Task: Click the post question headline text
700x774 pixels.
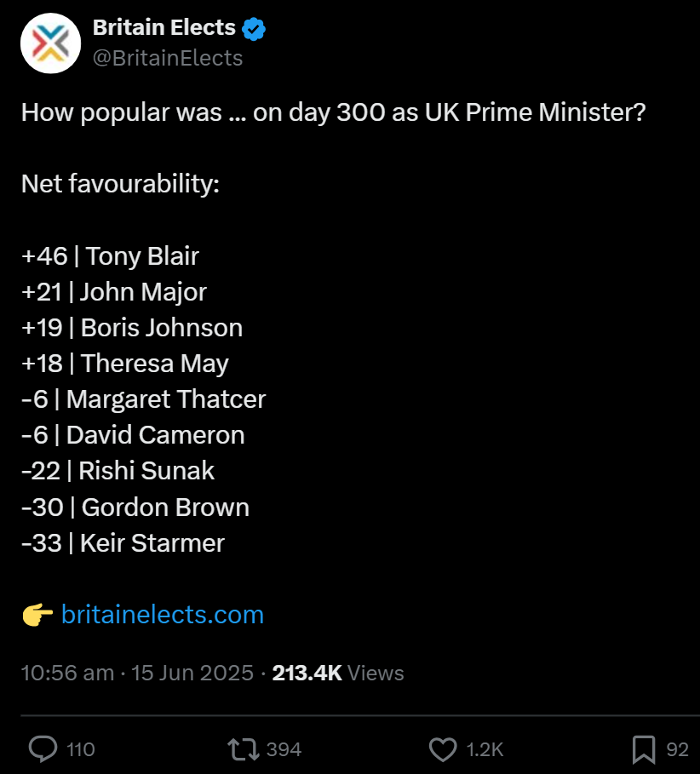Action: (x=333, y=112)
